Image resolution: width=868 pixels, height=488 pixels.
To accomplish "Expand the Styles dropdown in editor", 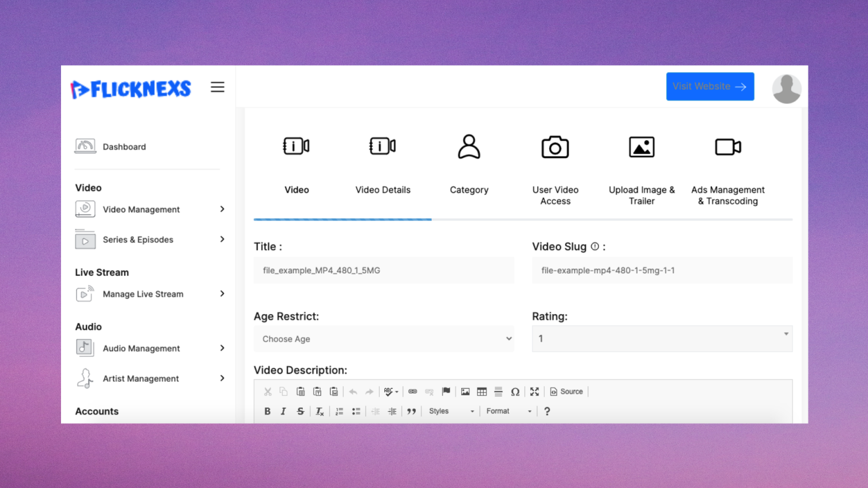I will (x=451, y=411).
